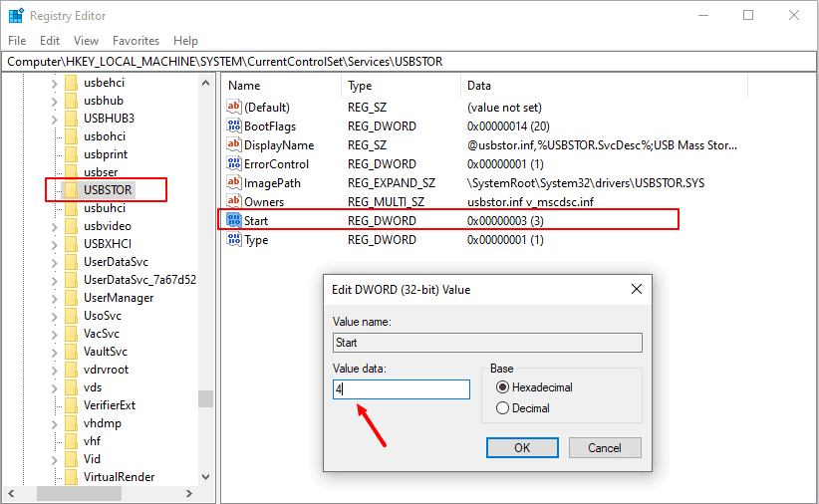
Task: Confirm the DWORD edit with OK
Action: [522, 447]
